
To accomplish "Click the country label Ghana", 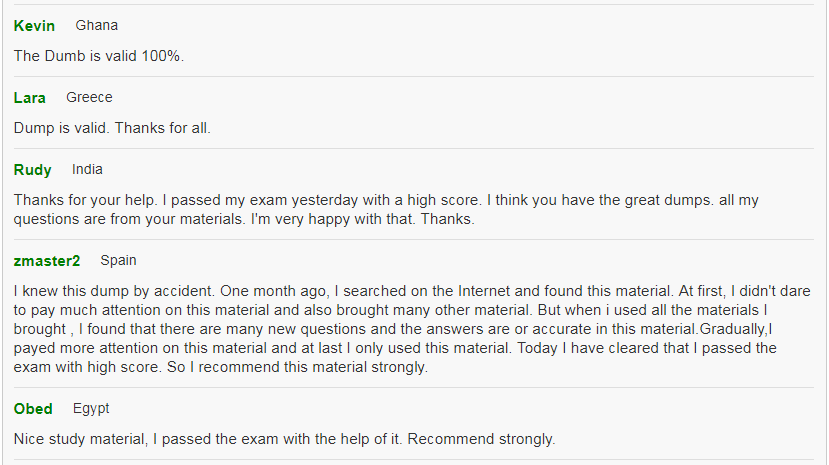I will tap(97, 25).
